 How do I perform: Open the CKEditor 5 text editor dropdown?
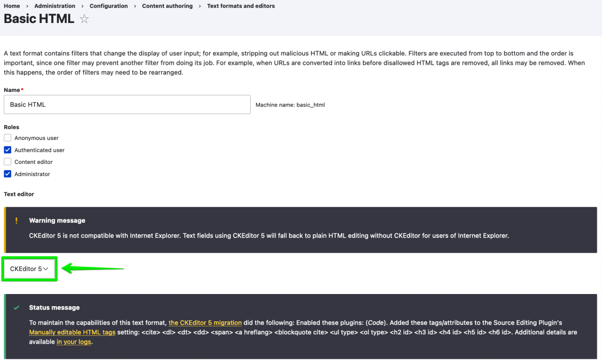click(29, 269)
